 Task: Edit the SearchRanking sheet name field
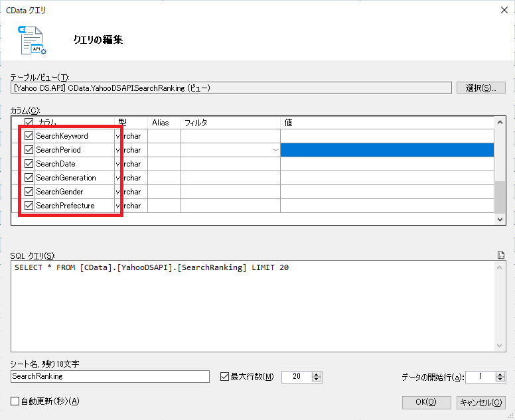110,376
